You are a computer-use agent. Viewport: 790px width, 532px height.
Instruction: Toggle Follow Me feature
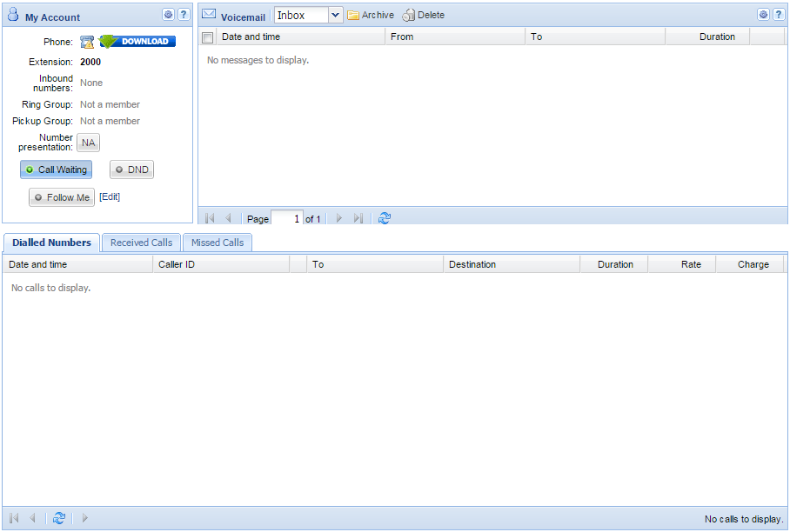click(62, 197)
